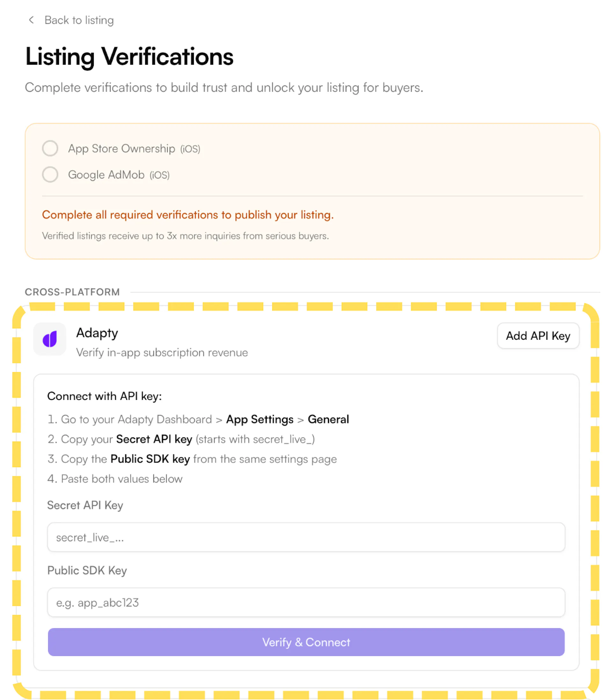Click the CROSS-PLATFORM section label
The width and height of the screenshot is (612, 700).
tap(72, 292)
